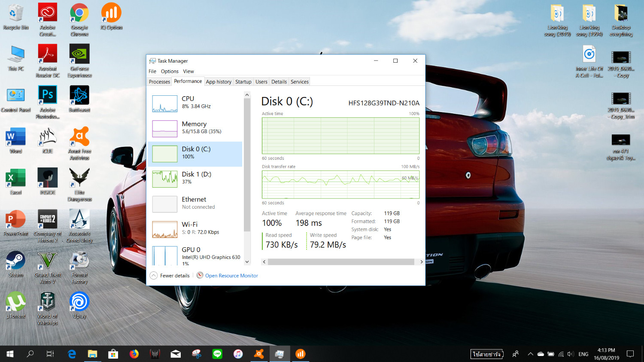Select World of Warships desktop icon
Image resolution: width=644 pixels, height=362 pixels.
coord(48,308)
